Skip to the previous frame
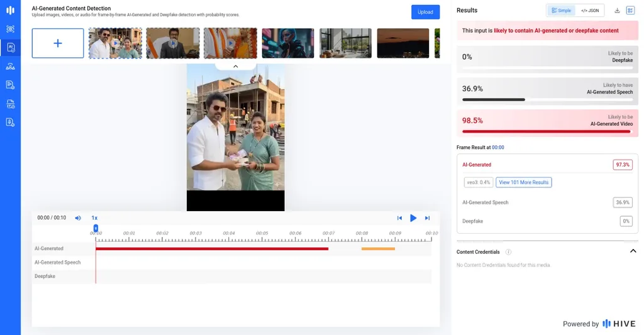This screenshot has height=335, width=644. (x=399, y=218)
